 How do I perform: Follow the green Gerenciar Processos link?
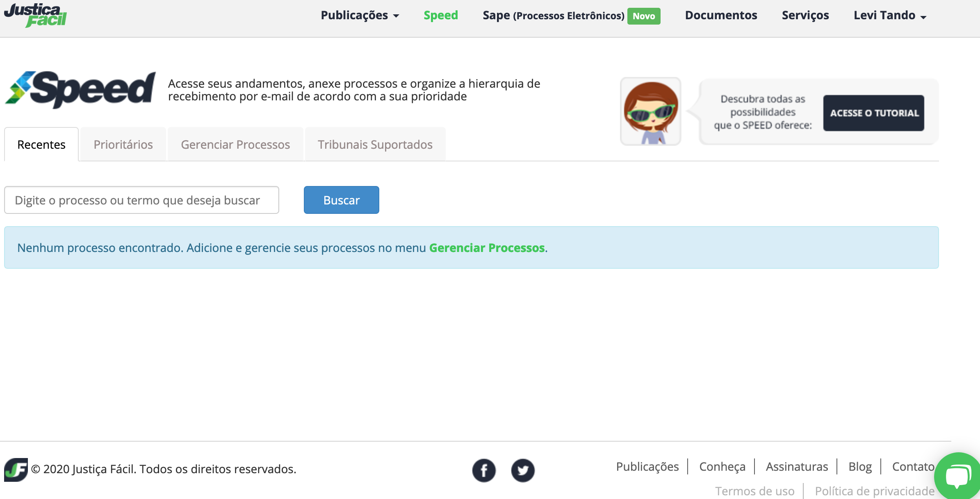point(487,248)
